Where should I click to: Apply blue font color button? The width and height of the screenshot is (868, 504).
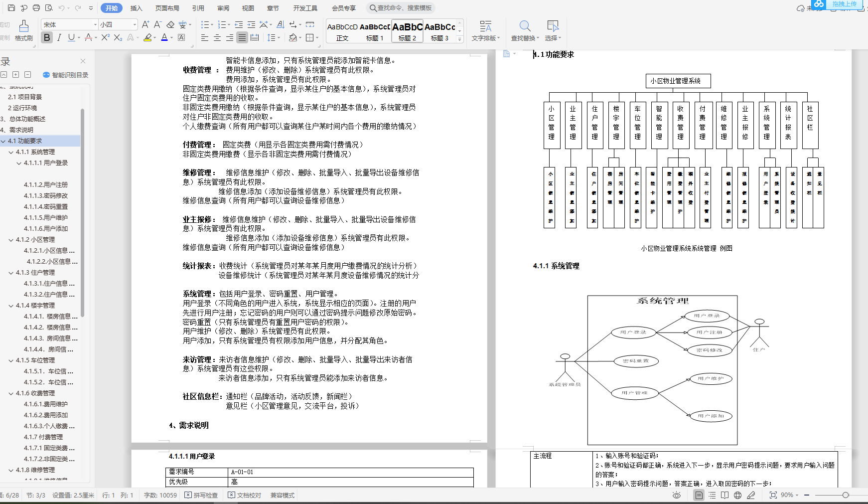pyautogui.click(x=164, y=37)
